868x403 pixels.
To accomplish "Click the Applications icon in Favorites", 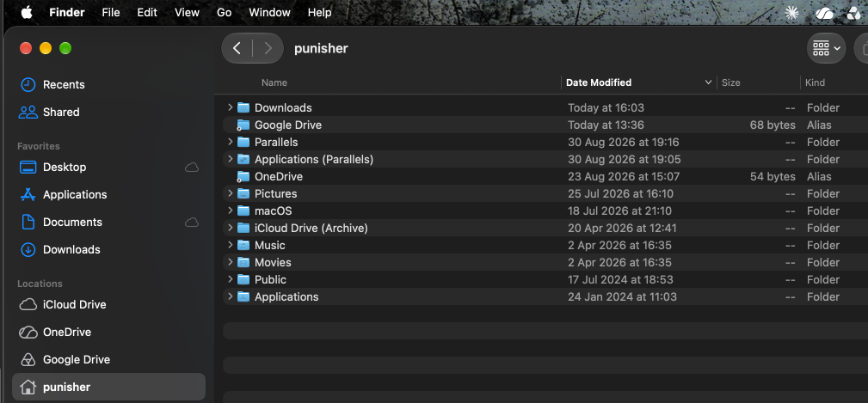I will pyautogui.click(x=28, y=194).
